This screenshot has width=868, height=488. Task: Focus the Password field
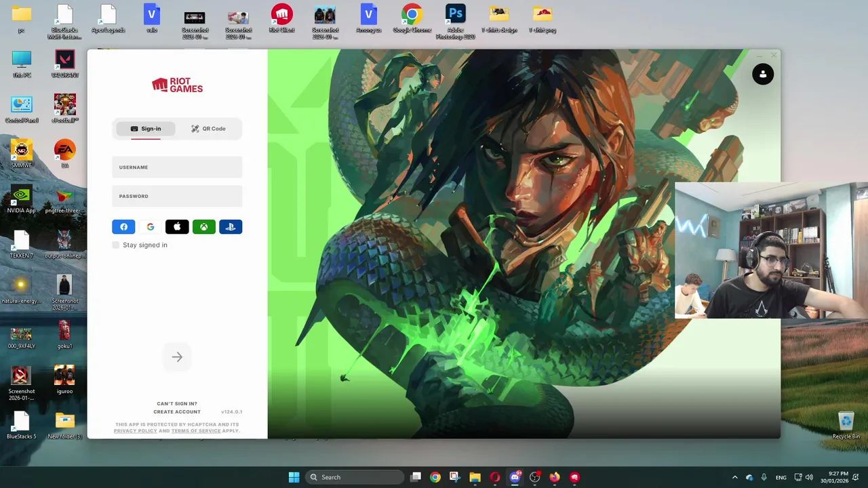tap(177, 196)
